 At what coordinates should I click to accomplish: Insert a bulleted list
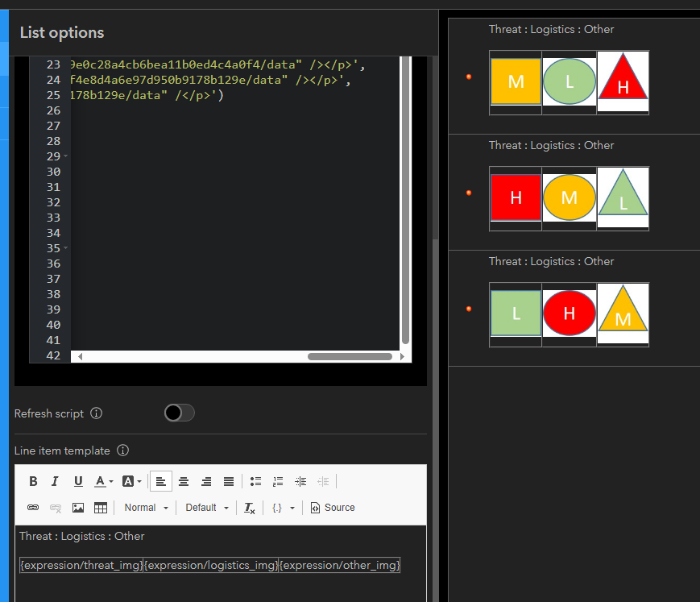pyautogui.click(x=255, y=481)
